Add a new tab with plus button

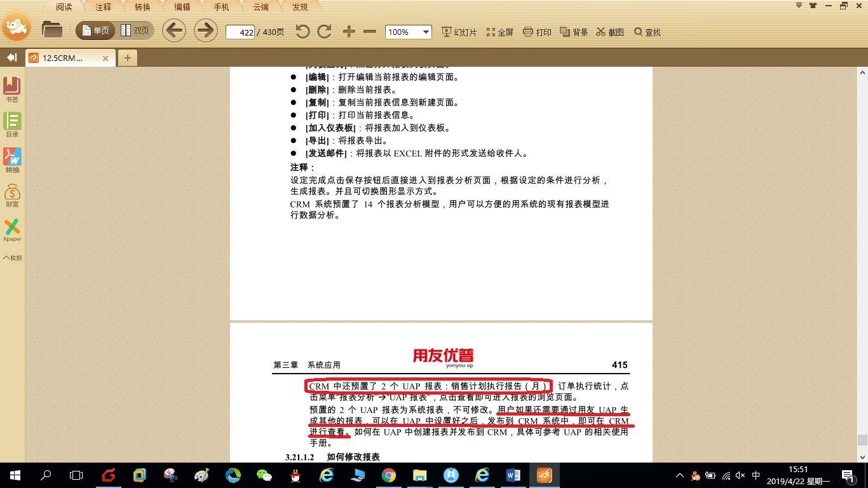click(127, 58)
